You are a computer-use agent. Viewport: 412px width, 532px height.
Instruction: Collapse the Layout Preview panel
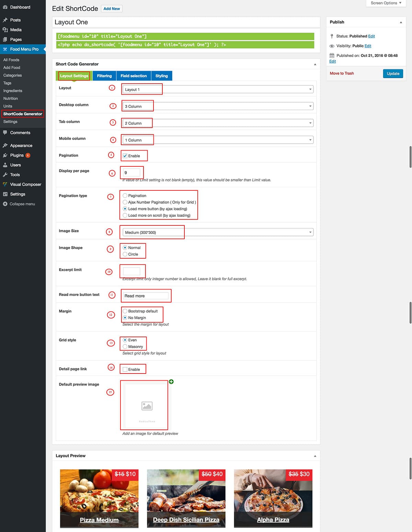coord(315,456)
